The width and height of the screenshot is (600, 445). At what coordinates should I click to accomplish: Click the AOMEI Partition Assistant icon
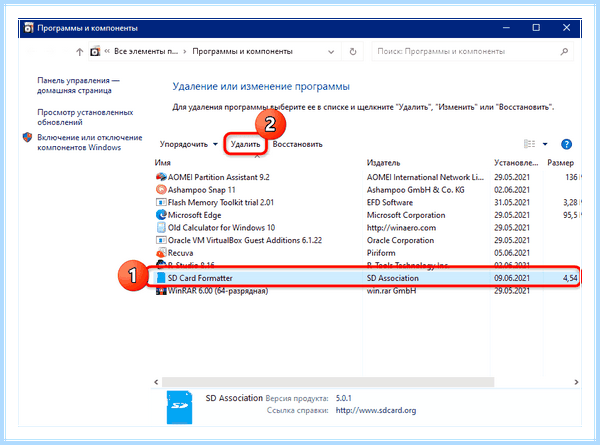point(161,177)
